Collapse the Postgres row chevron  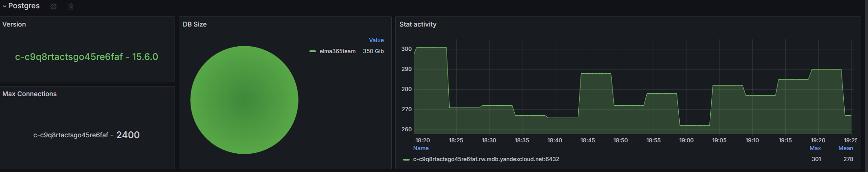[5, 6]
